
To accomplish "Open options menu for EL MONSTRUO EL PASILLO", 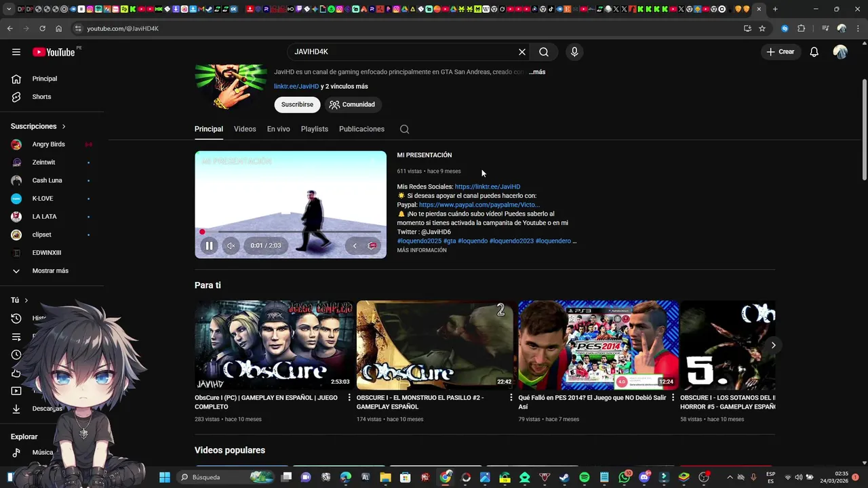I will tap(511, 397).
